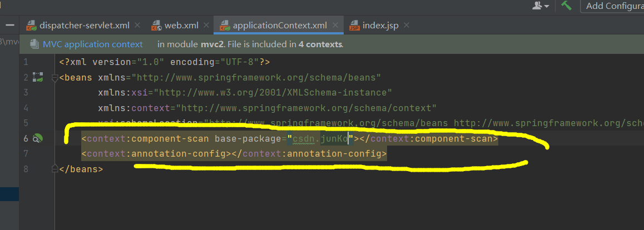
Task: Close the index.jsp tab
Action: point(407,26)
